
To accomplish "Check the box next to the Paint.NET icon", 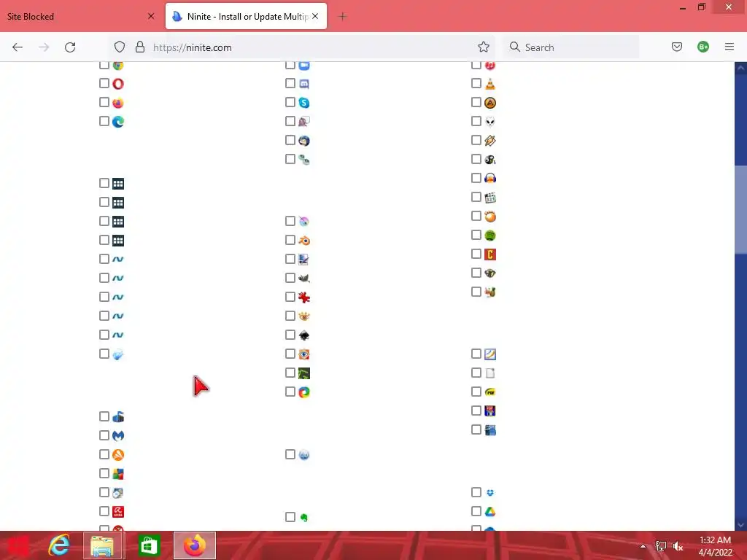I will click(x=290, y=259).
